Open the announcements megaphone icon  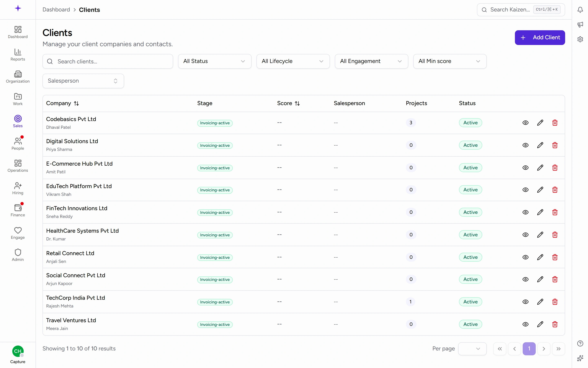[580, 24]
